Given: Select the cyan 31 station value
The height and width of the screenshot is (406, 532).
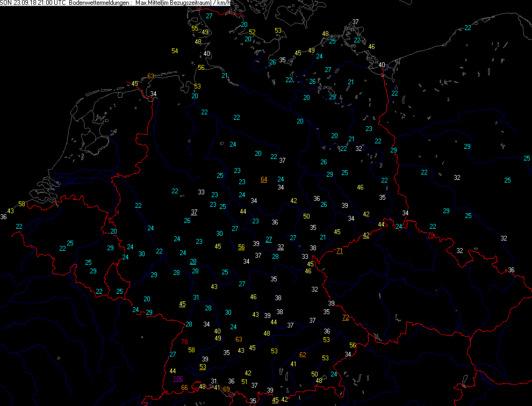Looking at the screenshot, I should 196,298.
